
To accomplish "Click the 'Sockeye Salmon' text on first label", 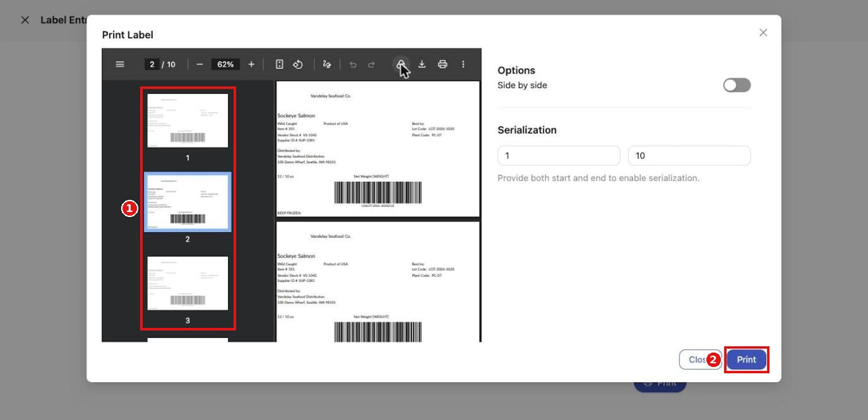I will (x=296, y=115).
